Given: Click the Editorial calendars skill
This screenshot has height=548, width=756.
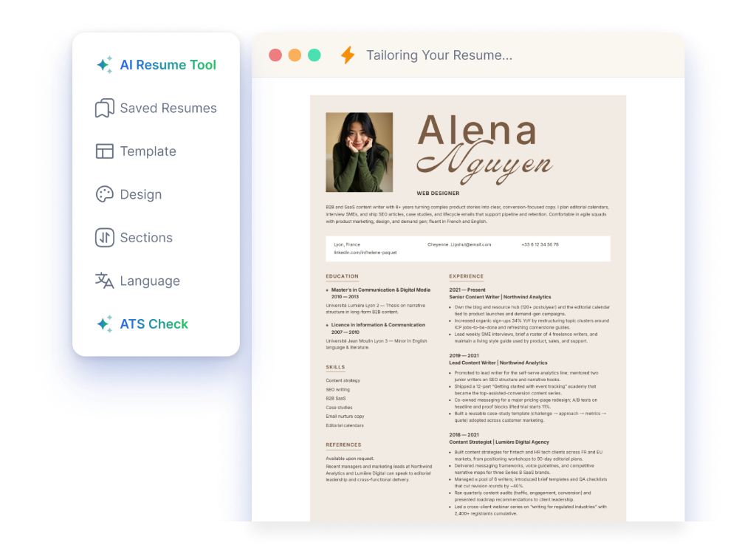Looking at the screenshot, I should point(345,425).
